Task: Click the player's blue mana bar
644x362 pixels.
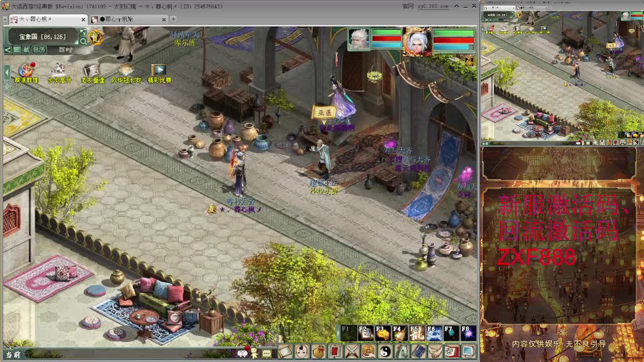Action: tap(453, 47)
